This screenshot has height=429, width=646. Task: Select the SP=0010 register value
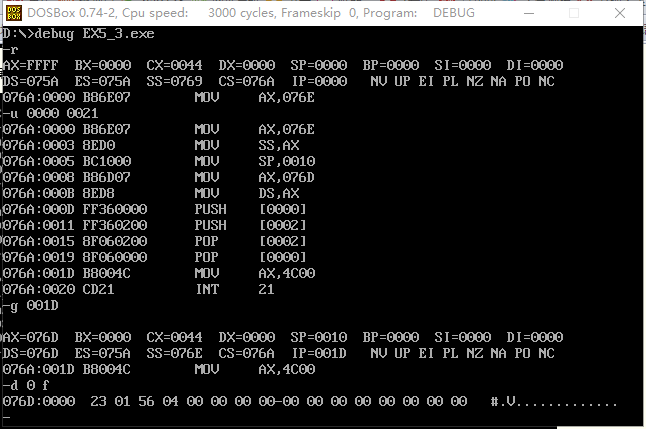318,338
